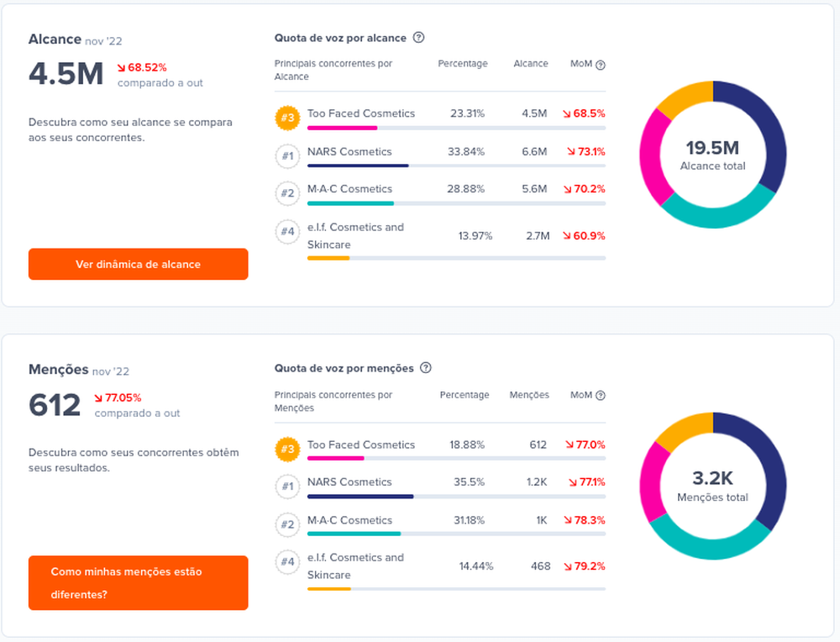Click the 33.84% percentage cell

coord(466,151)
